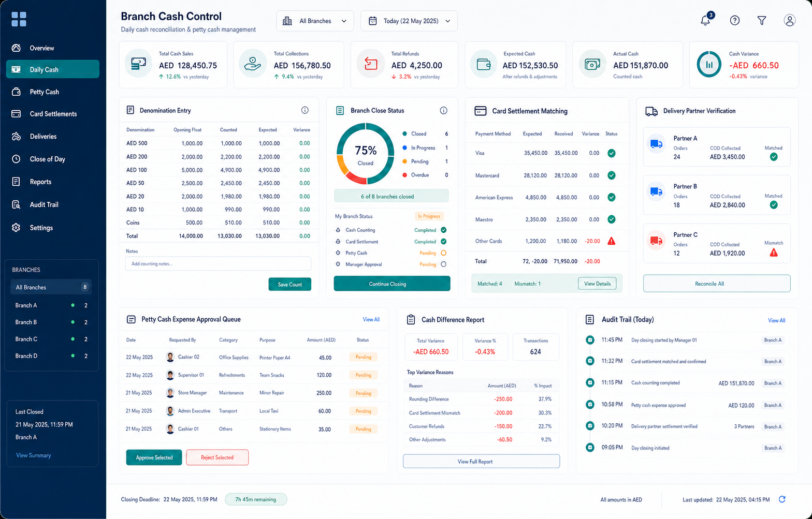Image resolution: width=812 pixels, height=519 pixels.
Task: Open Settings in the sidebar
Action: pyautogui.click(x=52, y=228)
